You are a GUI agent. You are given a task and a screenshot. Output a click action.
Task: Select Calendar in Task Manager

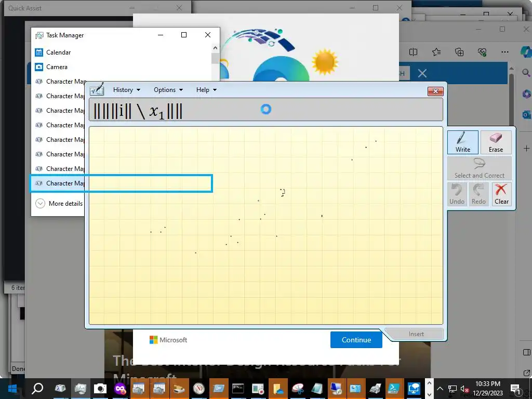(122, 52)
